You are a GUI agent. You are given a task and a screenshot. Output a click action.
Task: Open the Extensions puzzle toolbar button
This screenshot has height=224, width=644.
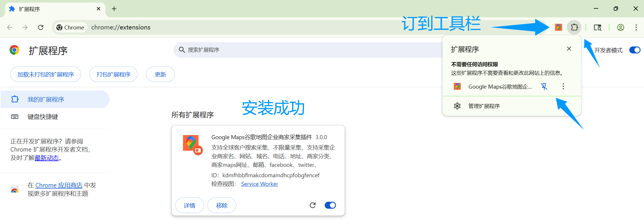[574, 27]
